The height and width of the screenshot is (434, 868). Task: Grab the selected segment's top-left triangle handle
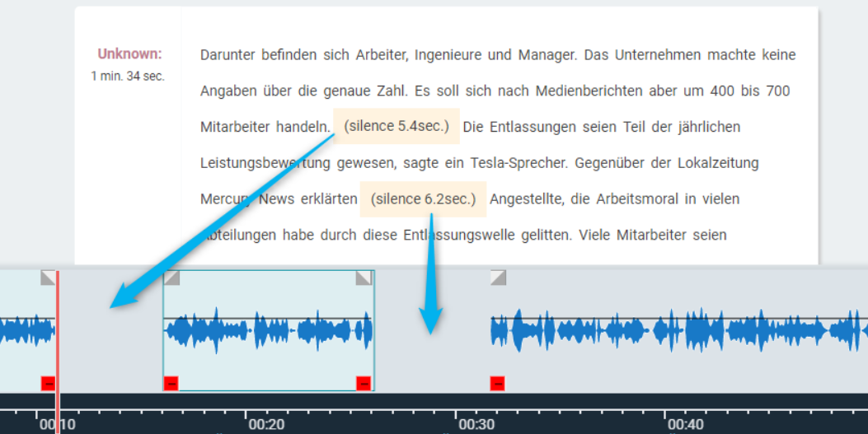tap(171, 278)
